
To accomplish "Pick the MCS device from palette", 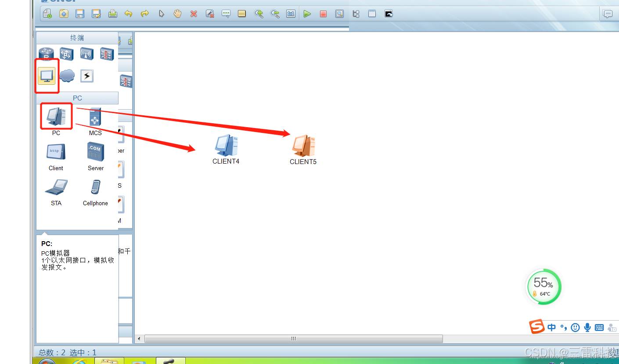I will tap(95, 117).
